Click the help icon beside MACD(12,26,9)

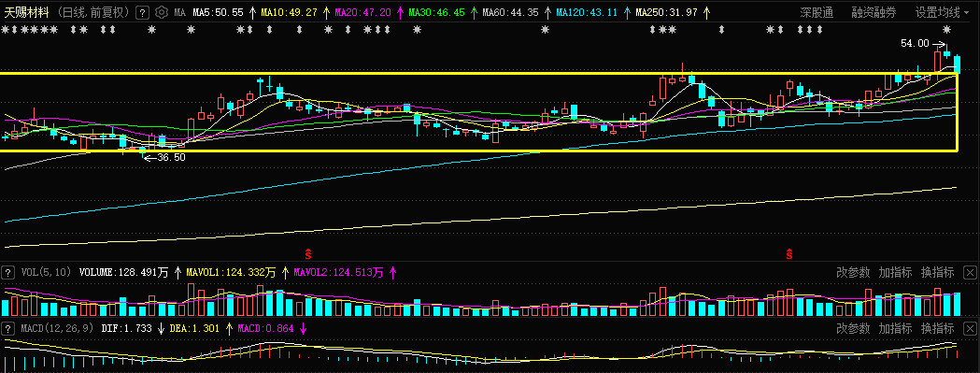click(8, 328)
